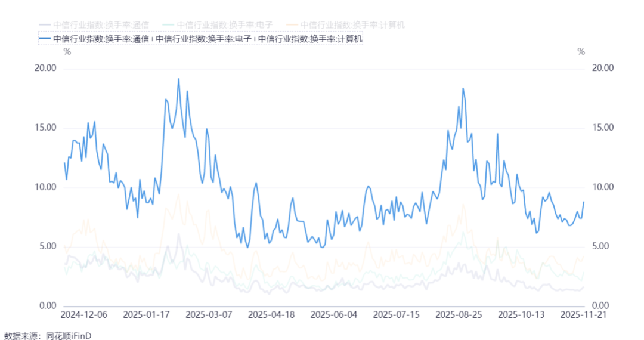The width and height of the screenshot is (644, 340).
Task: Click the right axis value 20.00
Action: [x=602, y=68]
